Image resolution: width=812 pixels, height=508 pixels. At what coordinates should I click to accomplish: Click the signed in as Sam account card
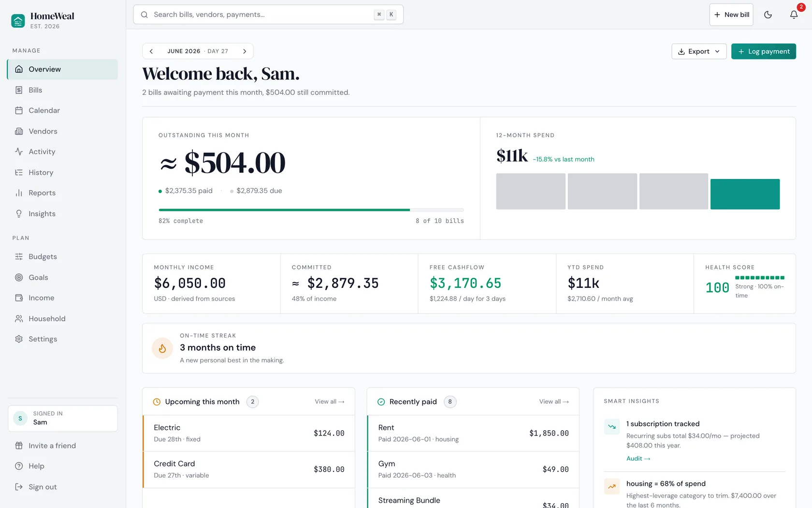(x=63, y=418)
